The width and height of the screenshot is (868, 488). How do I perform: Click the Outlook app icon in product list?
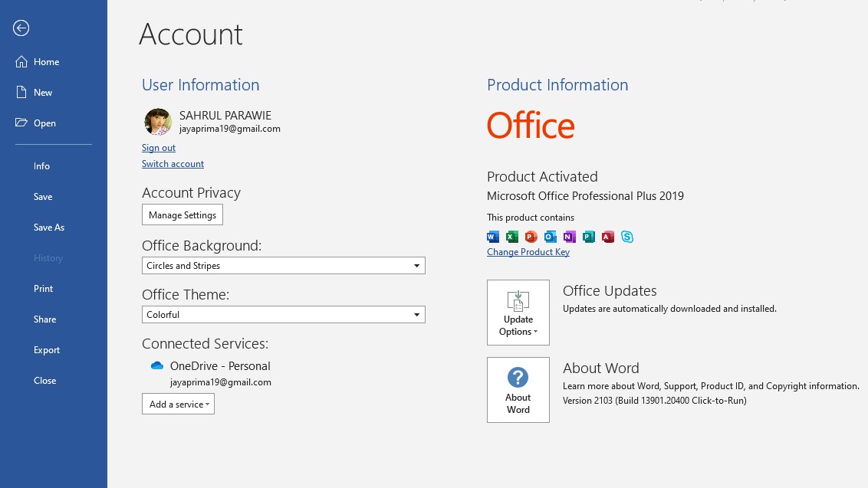pos(551,237)
